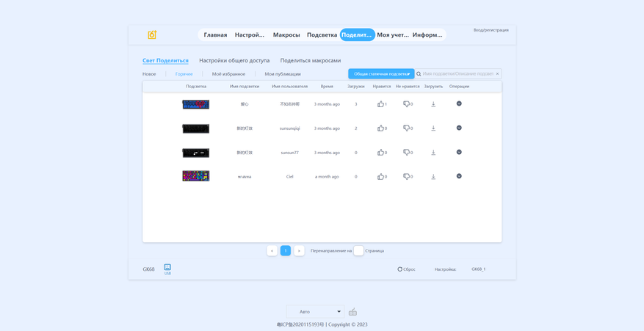Click the GK68 device label
The height and width of the screenshot is (331, 644).
pyautogui.click(x=148, y=269)
